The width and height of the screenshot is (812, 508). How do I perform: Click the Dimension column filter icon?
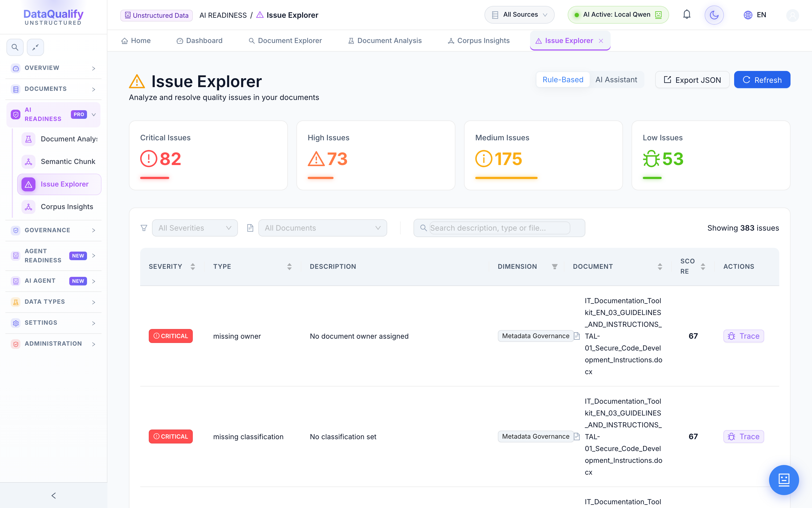(554, 266)
